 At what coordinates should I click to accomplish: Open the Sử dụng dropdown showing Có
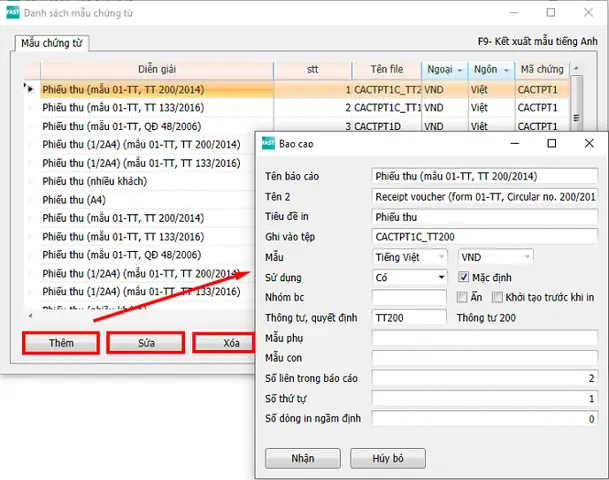[x=409, y=277]
